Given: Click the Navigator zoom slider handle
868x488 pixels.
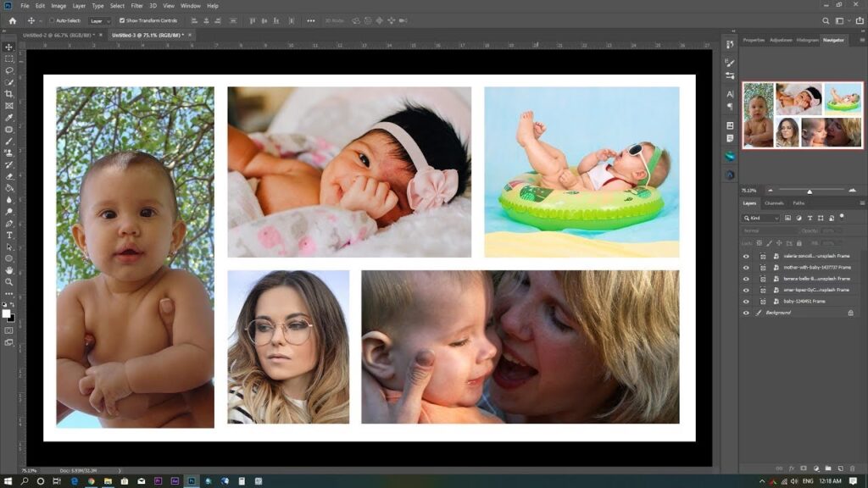Looking at the screenshot, I should pyautogui.click(x=810, y=191).
